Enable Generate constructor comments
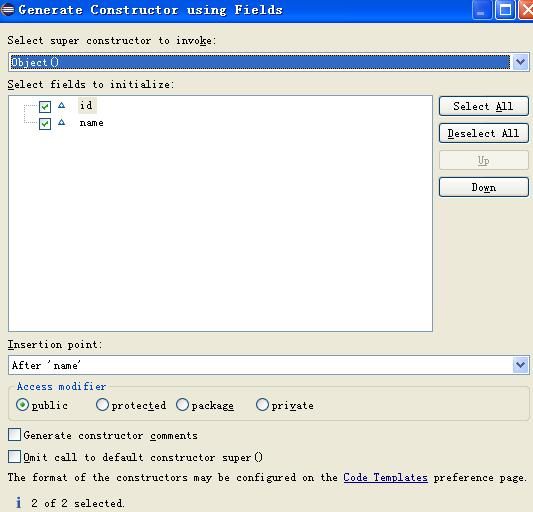 point(14,435)
